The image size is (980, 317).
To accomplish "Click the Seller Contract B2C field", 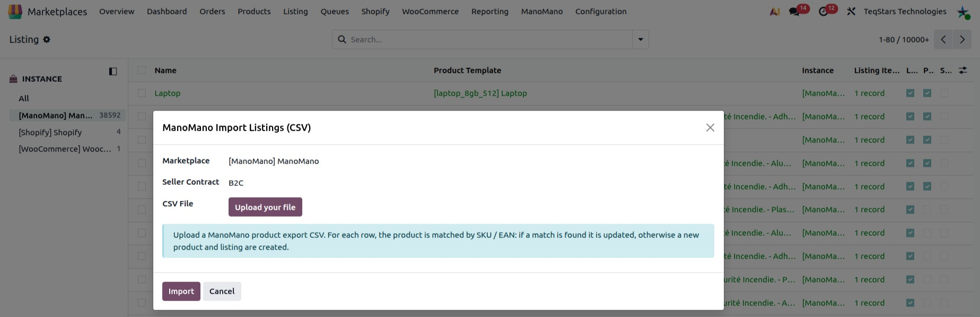I will [236, 183].
